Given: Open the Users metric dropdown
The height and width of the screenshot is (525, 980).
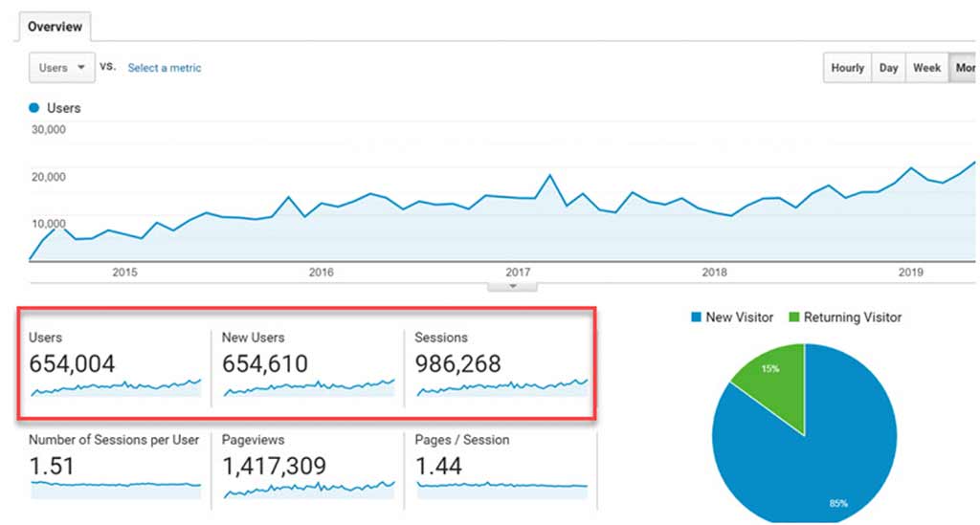Looking at the screenshot, I should pyautogui.click(x=62, y=68).
